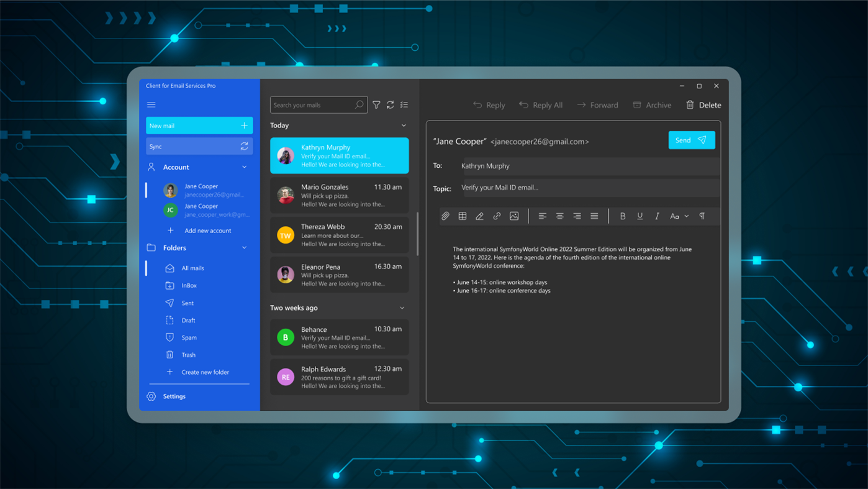Viewport: 868px width, 489px height.
Task: Click the refresh icon next to the search bar
Action: click(x=391, y=104)
